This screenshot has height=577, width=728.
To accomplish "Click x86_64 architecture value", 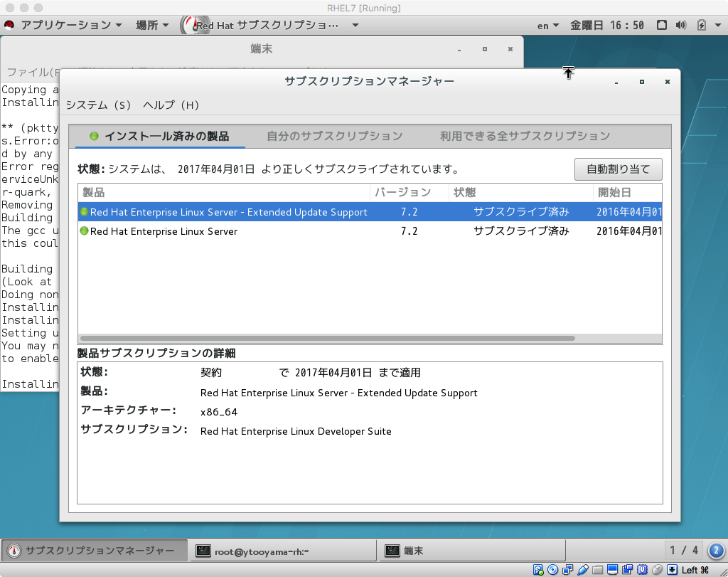I will (x=219, y=412).
